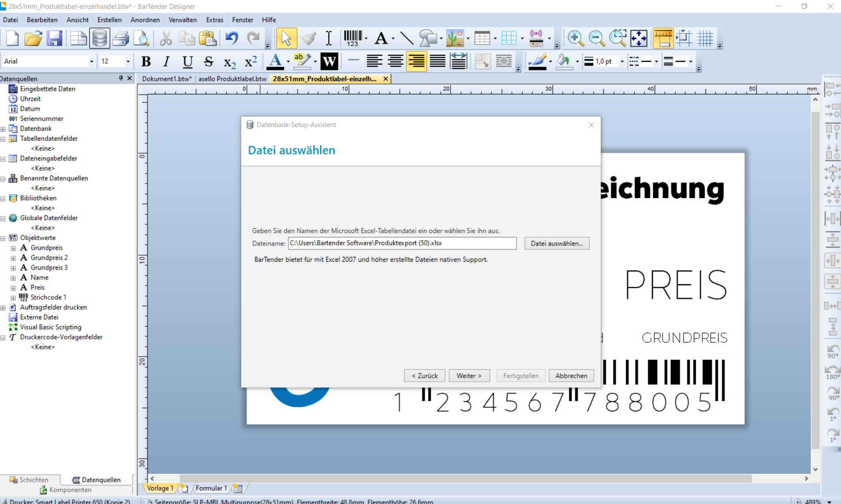
Task: Open the Erstellen menu
Action: pyautogui.click(x=109, y=20)
